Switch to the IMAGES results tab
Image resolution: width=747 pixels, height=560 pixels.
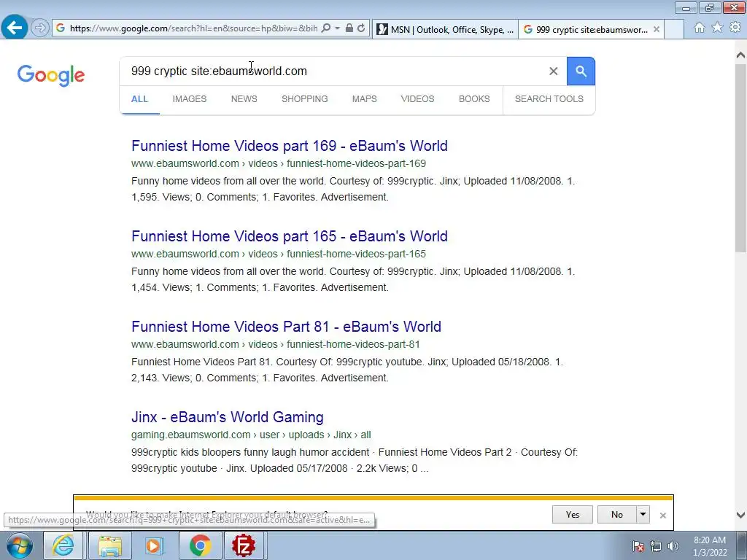(190, 99)
